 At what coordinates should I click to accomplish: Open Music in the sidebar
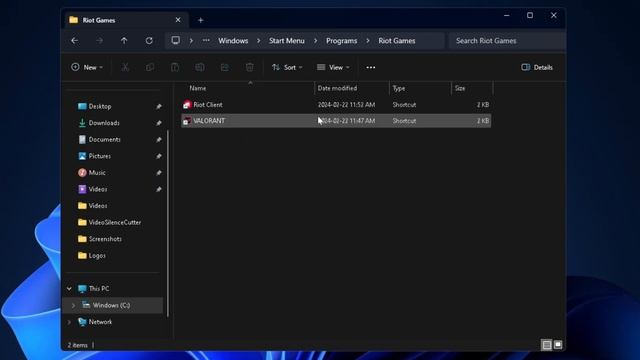coord(97,173)
